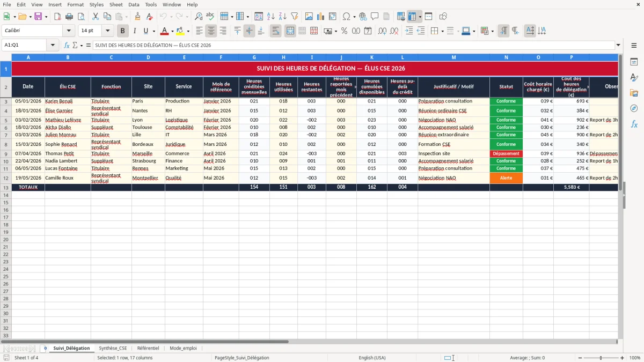Select the Clone Formatting paintbrush

pyautogui.click(x=137, y=17)
